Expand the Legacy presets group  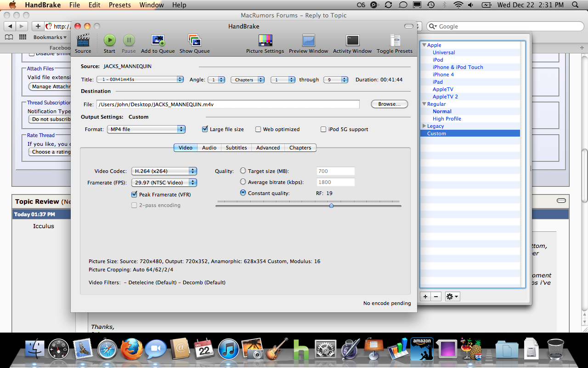pos(424,126)
